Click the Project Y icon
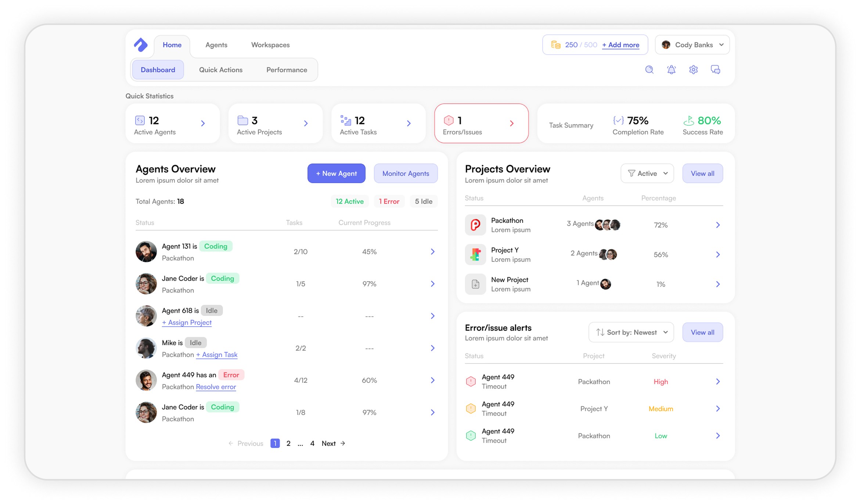The height and width of the screenshot is (504, 860). coord(475,254)
